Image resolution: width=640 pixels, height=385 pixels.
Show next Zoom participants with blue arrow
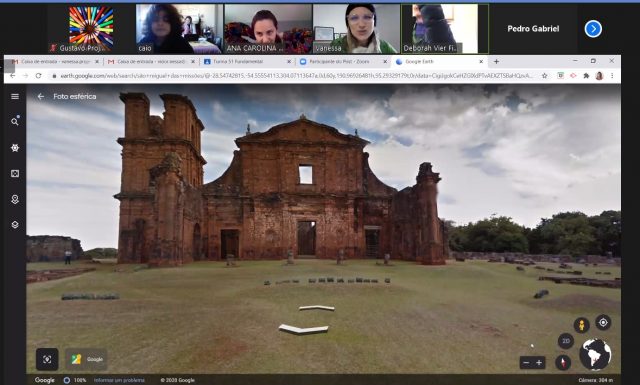(x=593, y=29)
